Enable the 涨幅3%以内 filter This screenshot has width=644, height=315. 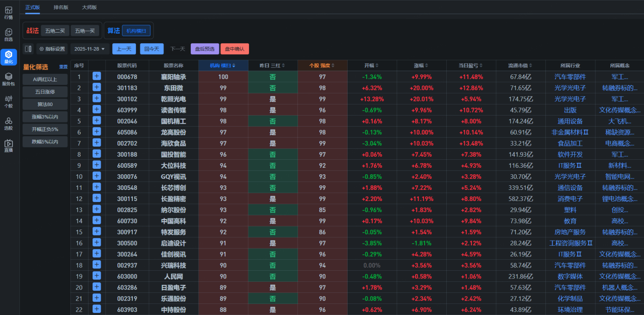pyautogui.click(x=45, y=117)
